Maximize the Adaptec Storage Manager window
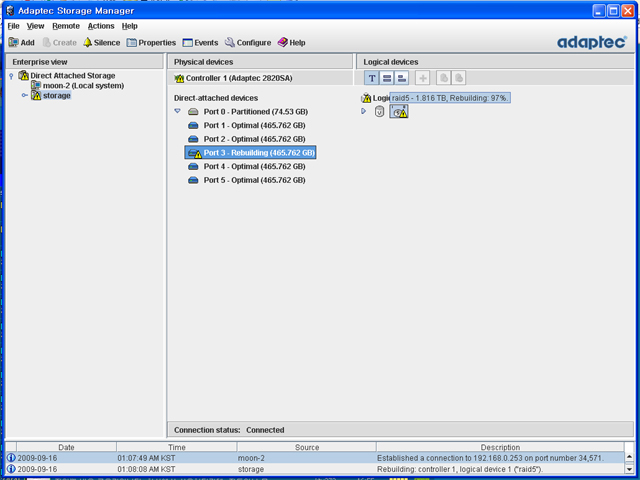 pos(613,11)
